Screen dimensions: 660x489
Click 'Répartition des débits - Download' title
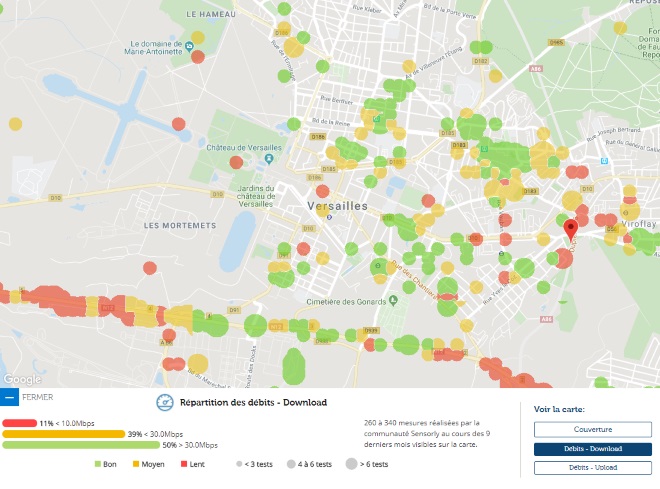point(253,402)
